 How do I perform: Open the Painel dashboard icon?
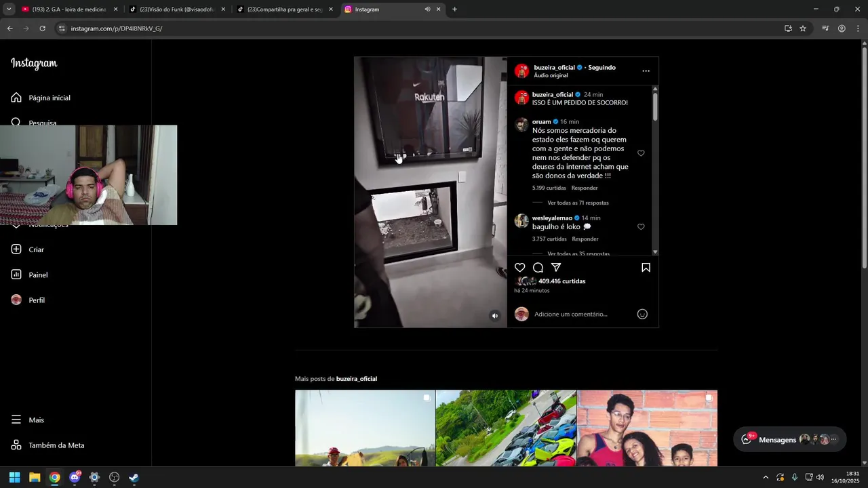[x=16, y=274]
